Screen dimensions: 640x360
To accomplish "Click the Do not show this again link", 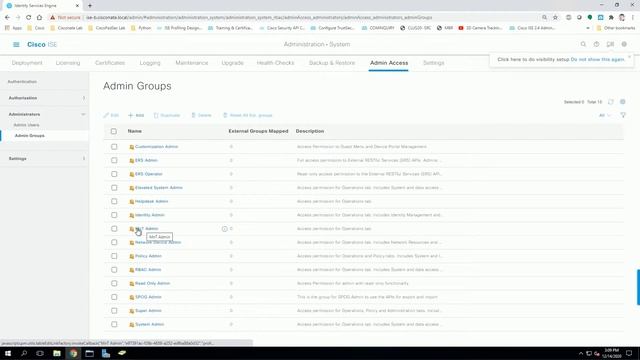I will [x=598, y=60].
